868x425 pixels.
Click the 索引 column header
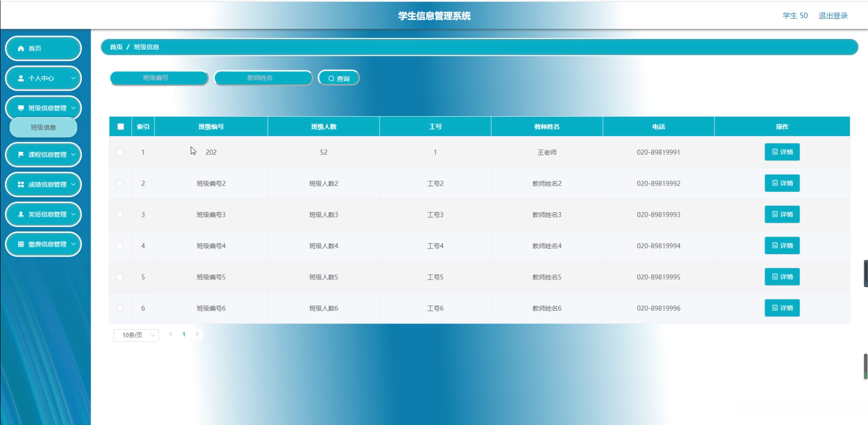(x=143, y=127)
